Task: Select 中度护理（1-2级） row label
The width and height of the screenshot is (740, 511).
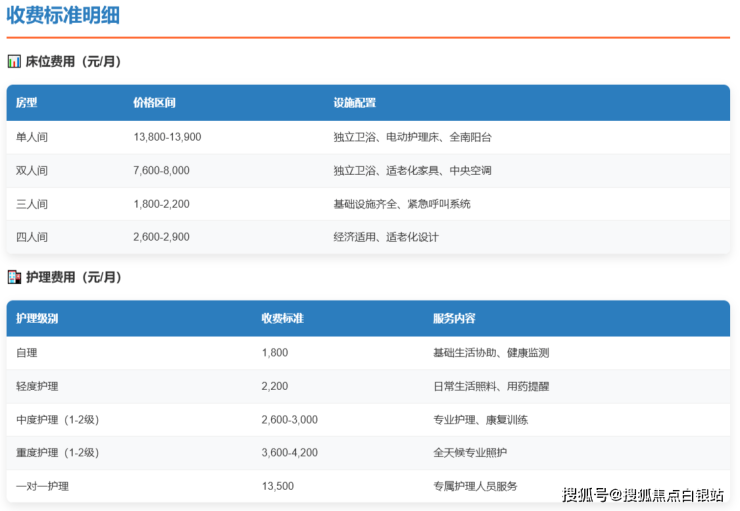Action: point(58,420)
